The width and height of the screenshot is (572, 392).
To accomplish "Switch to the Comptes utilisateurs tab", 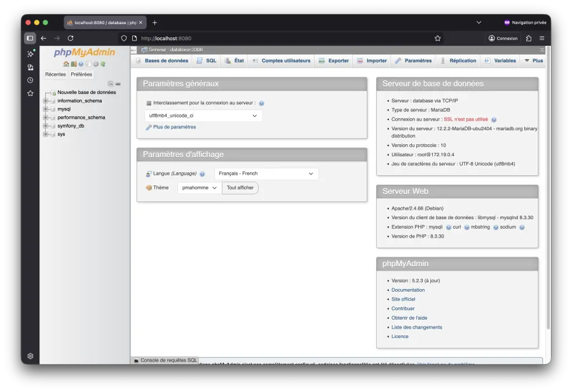I will pyautogui.click(x=286, y=60).
